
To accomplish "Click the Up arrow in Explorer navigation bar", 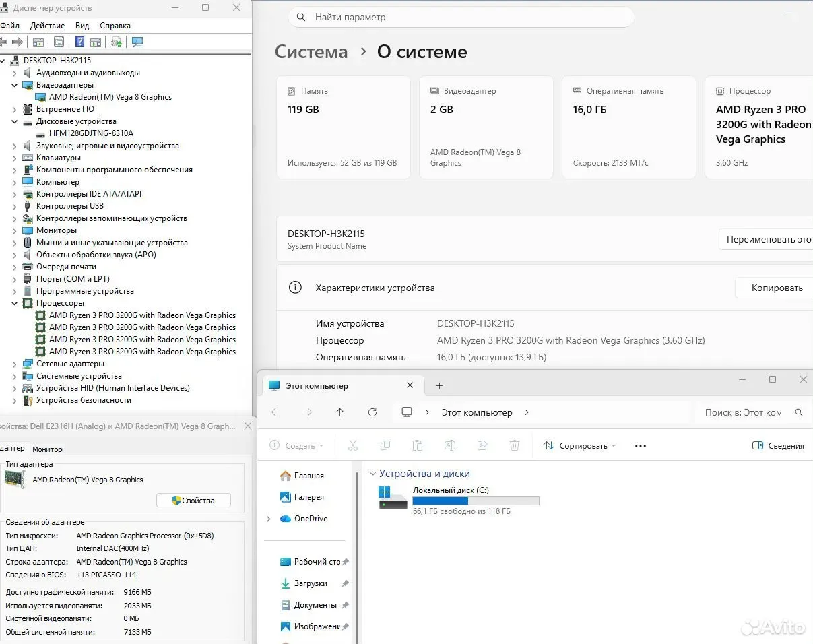I will [340, 412].
